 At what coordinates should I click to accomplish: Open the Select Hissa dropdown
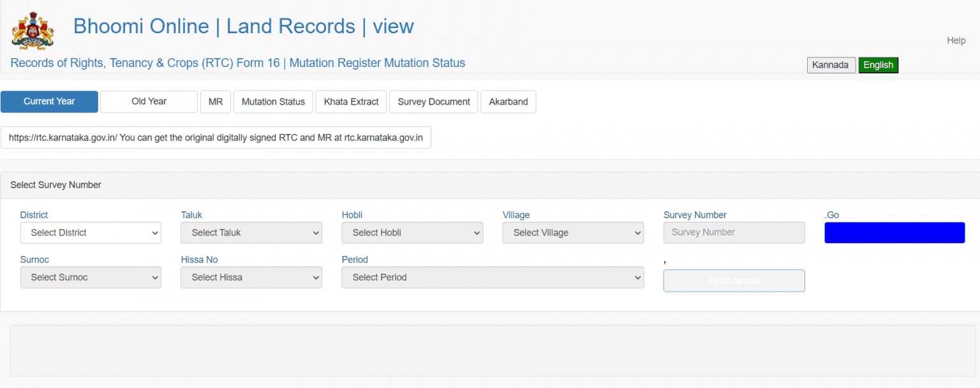click(x=251, y=278)
